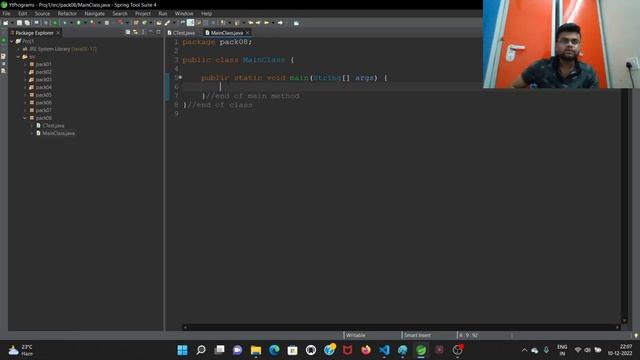Close the Package Explorer view
Viewport: 640px width, 360px height.
pyautogui.click(x=58, y=33)
